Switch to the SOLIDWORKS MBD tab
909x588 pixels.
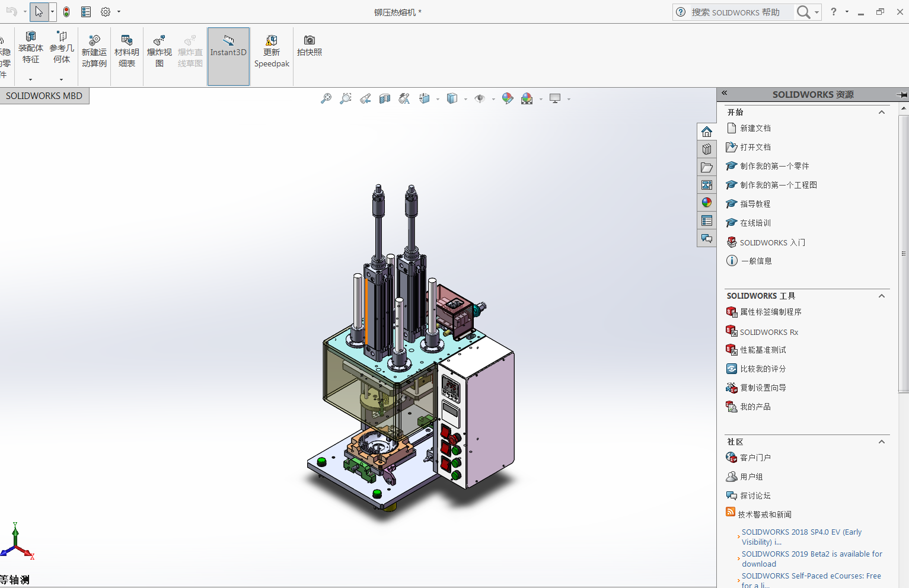point(44,96)
